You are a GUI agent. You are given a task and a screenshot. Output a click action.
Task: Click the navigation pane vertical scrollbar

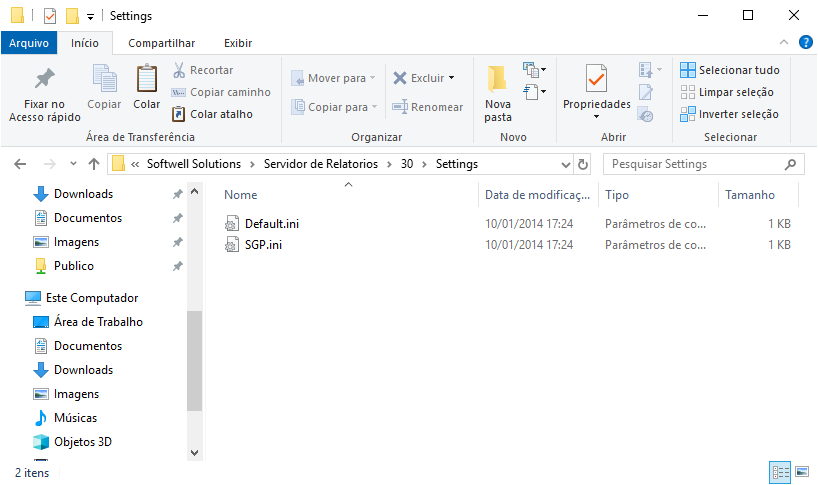194,360
